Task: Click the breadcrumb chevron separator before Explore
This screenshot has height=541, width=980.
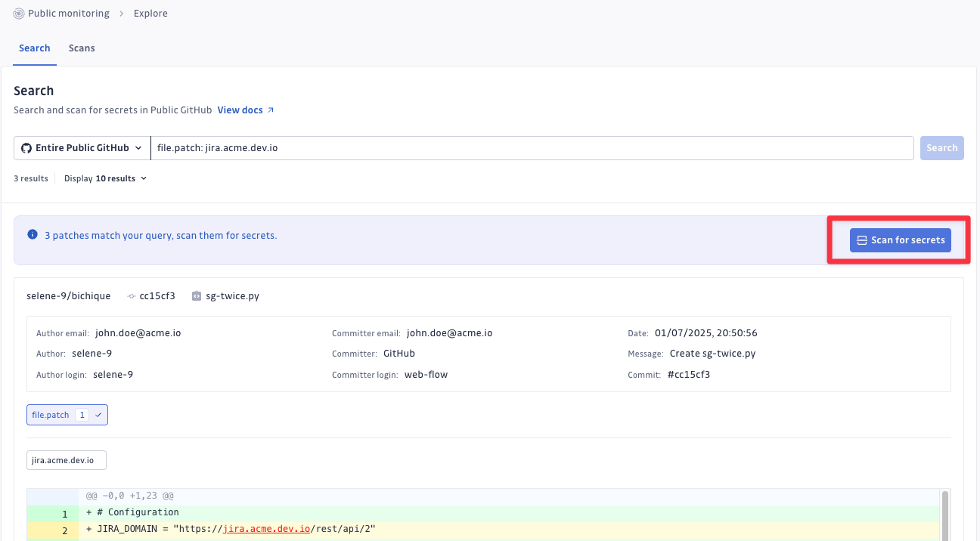Action: point(121,14)
